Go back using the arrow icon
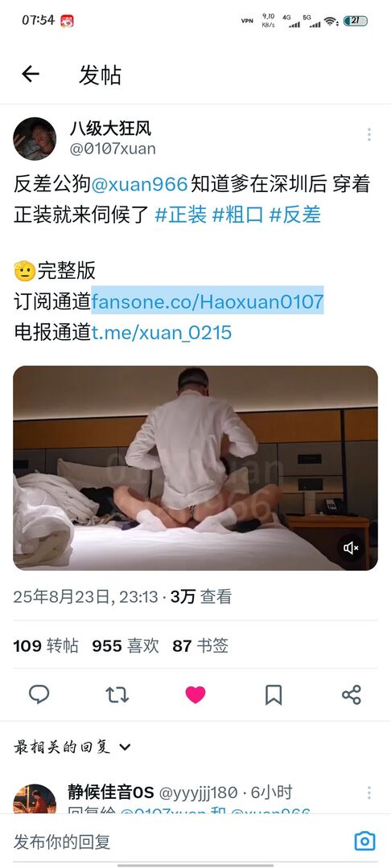391x868 pixels. [x=31, y=74]
